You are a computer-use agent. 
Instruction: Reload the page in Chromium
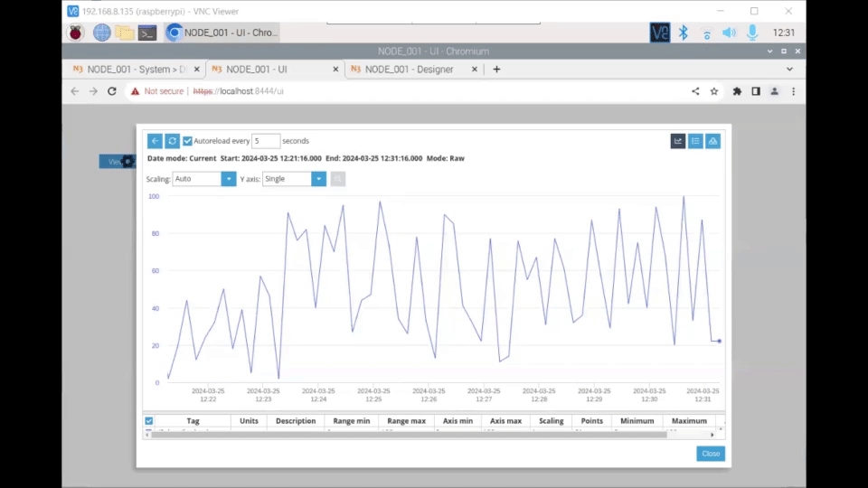[x=112, y=91]
